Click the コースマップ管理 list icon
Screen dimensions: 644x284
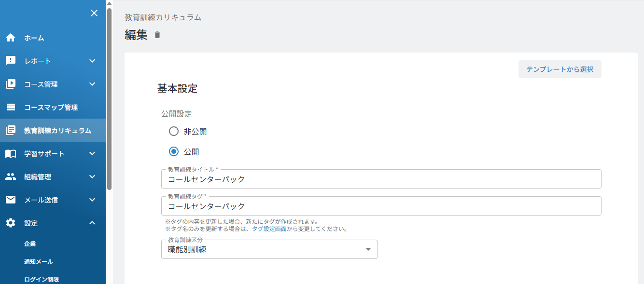[x=11, y=108]
